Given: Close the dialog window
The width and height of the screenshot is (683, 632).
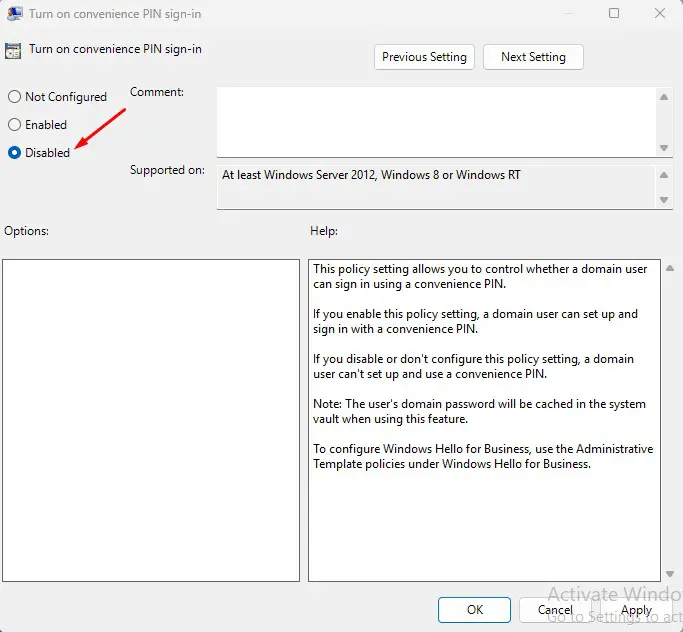Looking at the screenshot, I should coord(660,13).
